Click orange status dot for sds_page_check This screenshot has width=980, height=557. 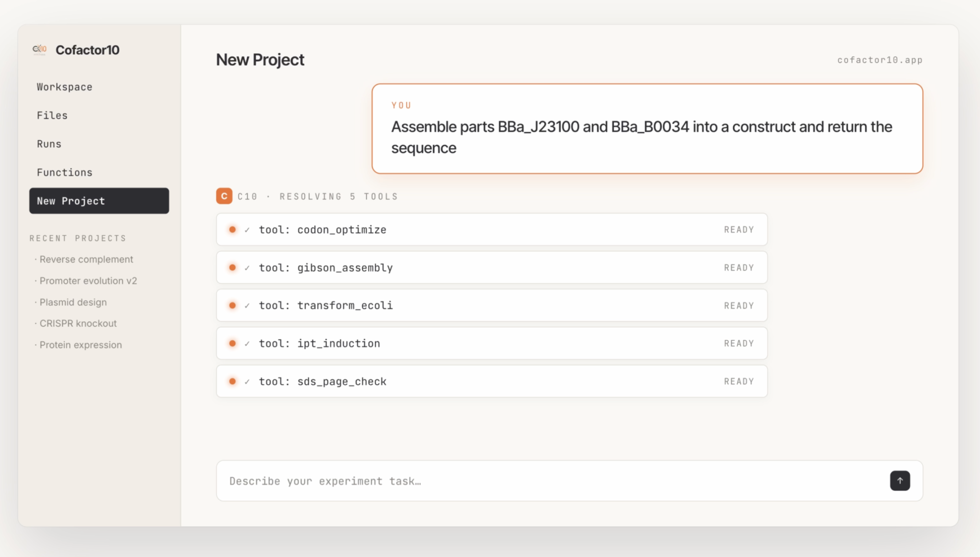coord(232,381)
